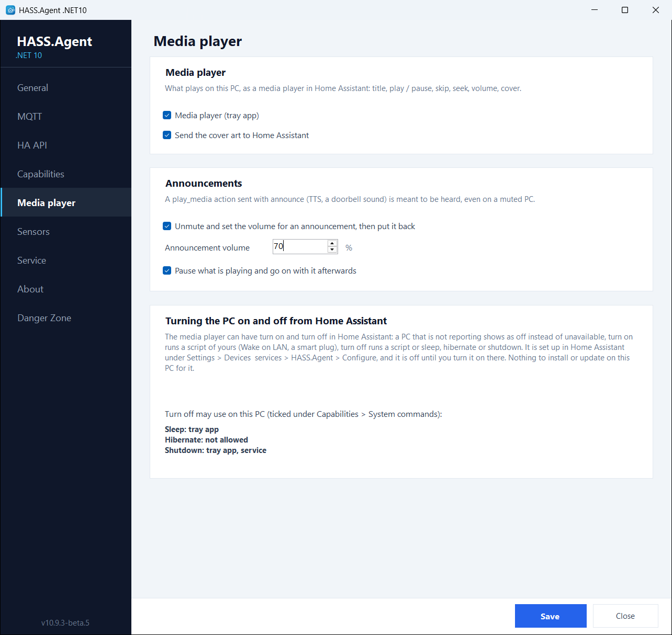Increase announcement volume with the up arrow
672x635 pixels.
[x=332, y=243]
